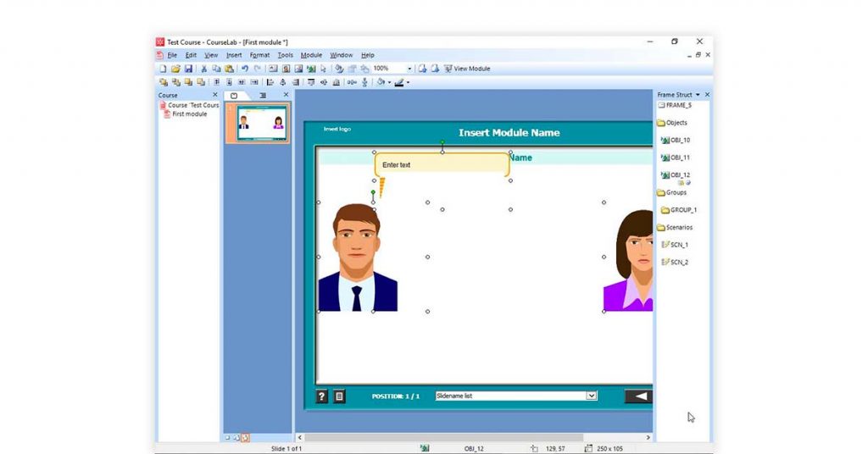The image size is (868, 454).
Task: Click the Paste clipboard icon
Action: [229, 69]
